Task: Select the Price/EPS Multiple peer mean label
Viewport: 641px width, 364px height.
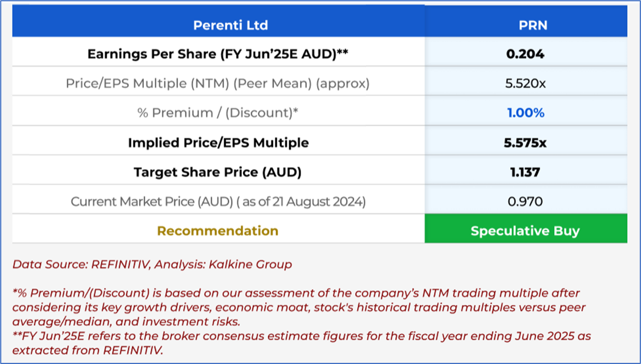Action: [x=218, y=84]
